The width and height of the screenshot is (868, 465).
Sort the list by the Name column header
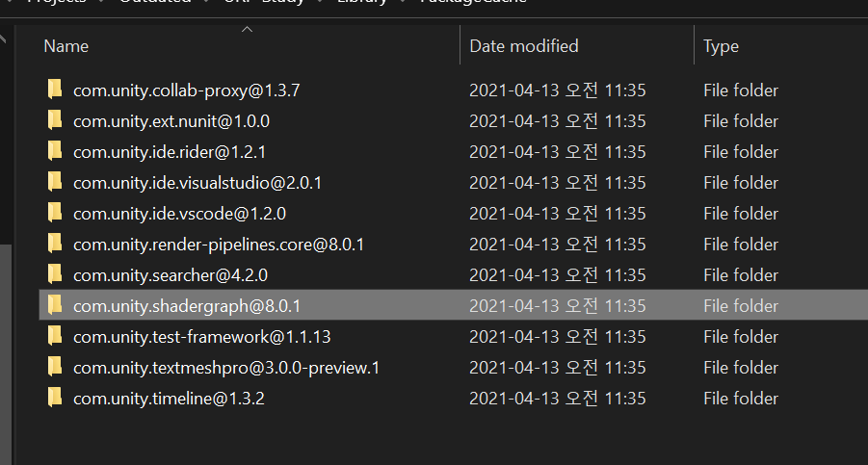tap(66, 46)
